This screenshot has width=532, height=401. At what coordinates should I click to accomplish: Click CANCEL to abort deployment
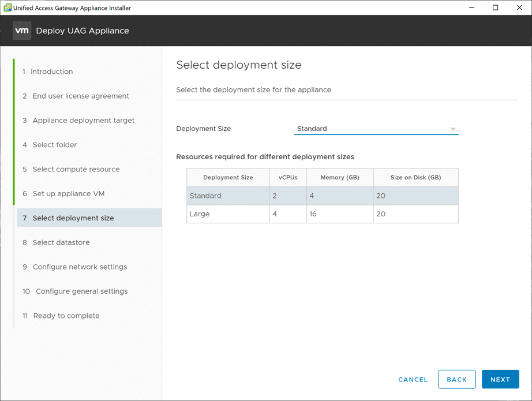click(x=413, y=380)
